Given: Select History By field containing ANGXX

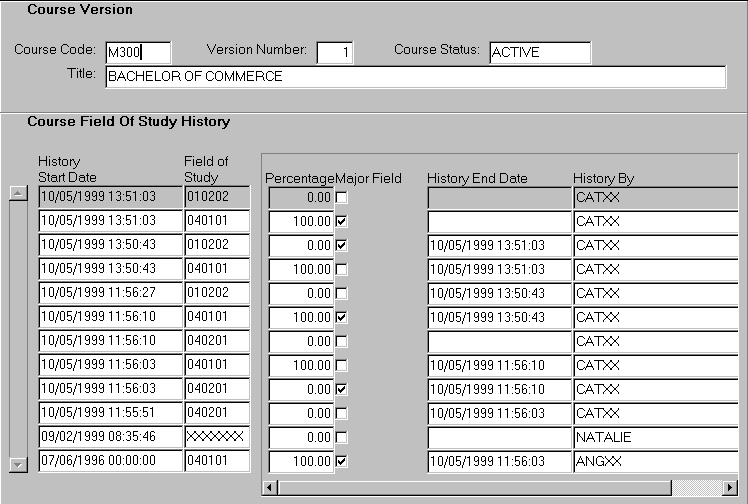Looking at the screenshot, I should coord(655,461).
